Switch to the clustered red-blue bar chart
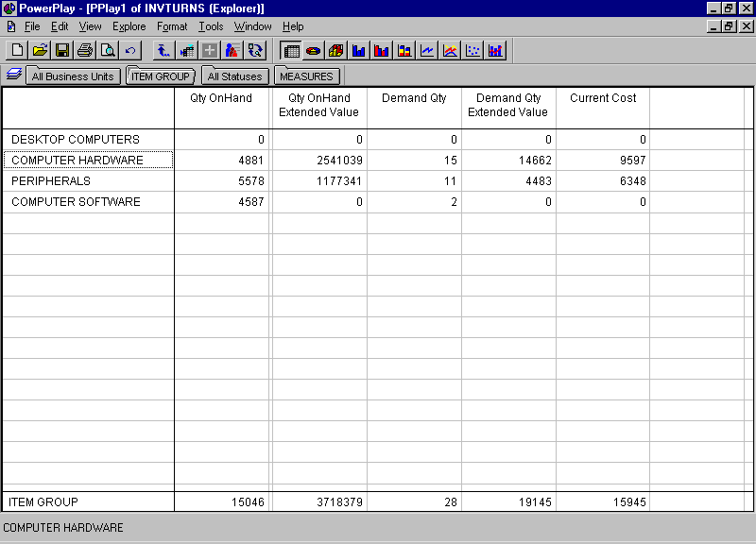The image size is (756, 544). tap(382, 50)
